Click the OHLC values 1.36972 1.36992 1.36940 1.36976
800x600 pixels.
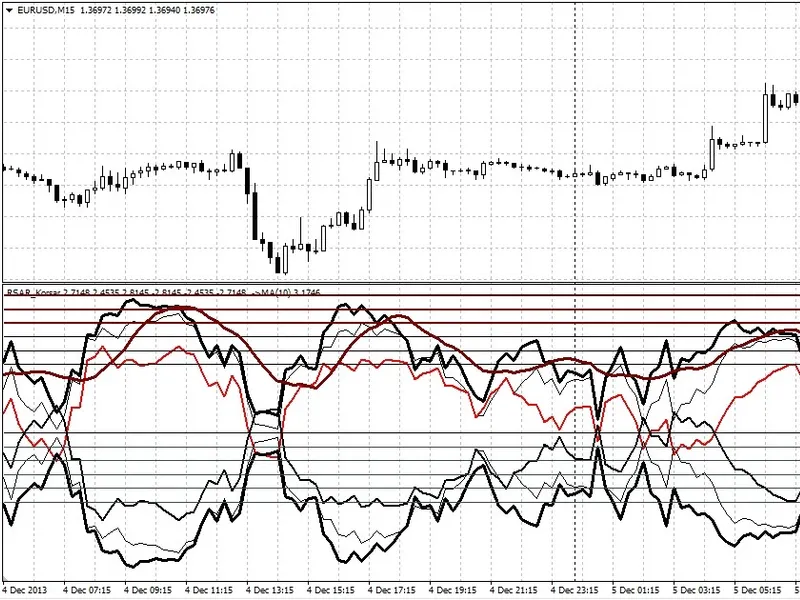pyautogui.click(x=147, y=10)
